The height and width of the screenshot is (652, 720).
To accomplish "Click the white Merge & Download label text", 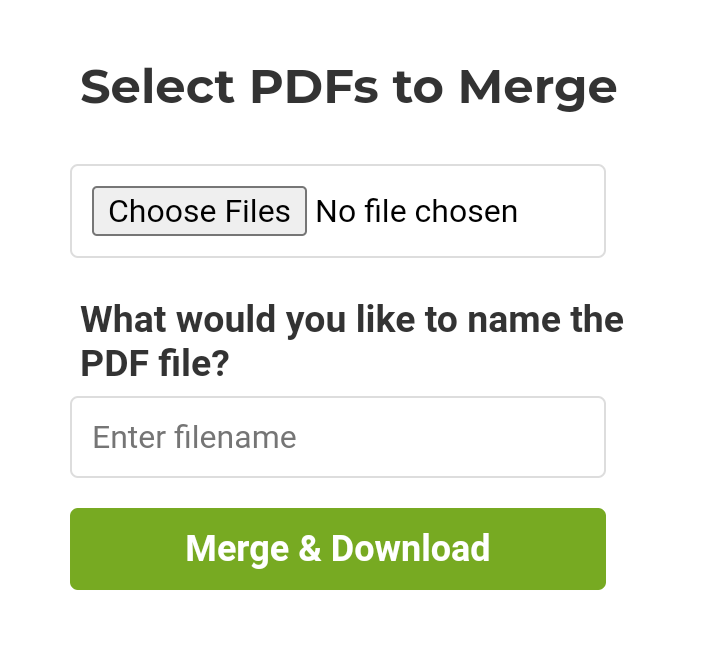I will pos(337,549).
